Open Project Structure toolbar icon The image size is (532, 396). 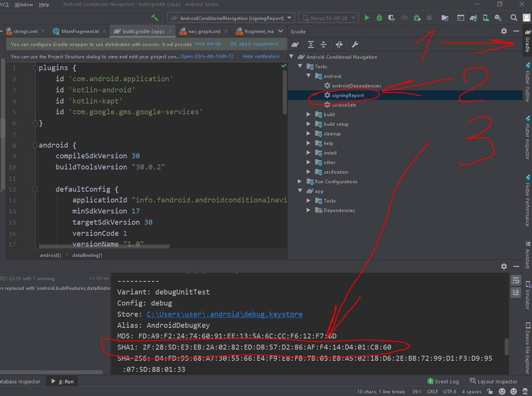[445, 18]
